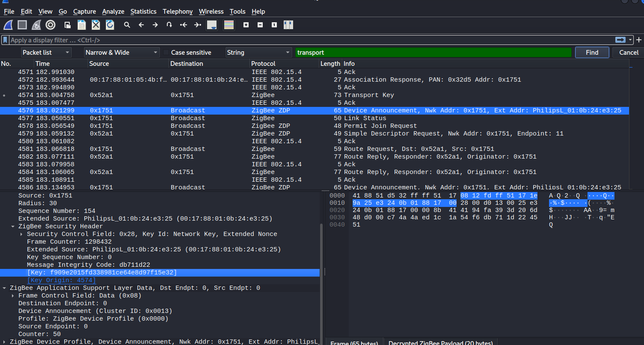This screenshot has width=644, height=345.
Task: Select the Key f909e2015fd338981ce64e8d97f15e32 row
Action: (x=160, y=273)
